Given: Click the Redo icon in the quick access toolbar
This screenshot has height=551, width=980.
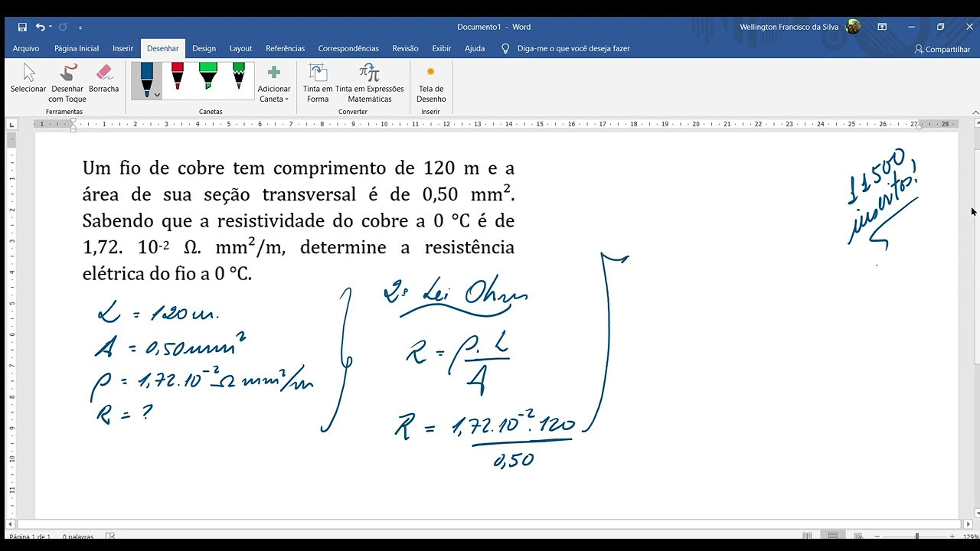Looking at the screenshot, I should click(x=64, y=27).
